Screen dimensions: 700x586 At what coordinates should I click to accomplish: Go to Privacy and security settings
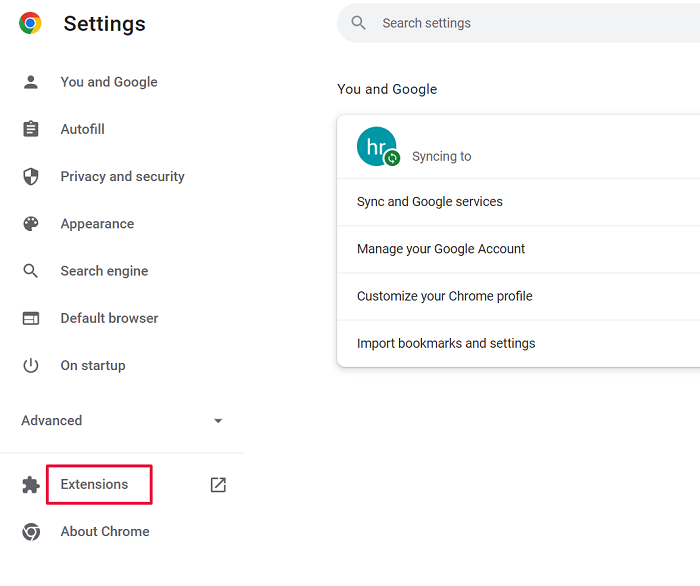click(x=123, y=177)
